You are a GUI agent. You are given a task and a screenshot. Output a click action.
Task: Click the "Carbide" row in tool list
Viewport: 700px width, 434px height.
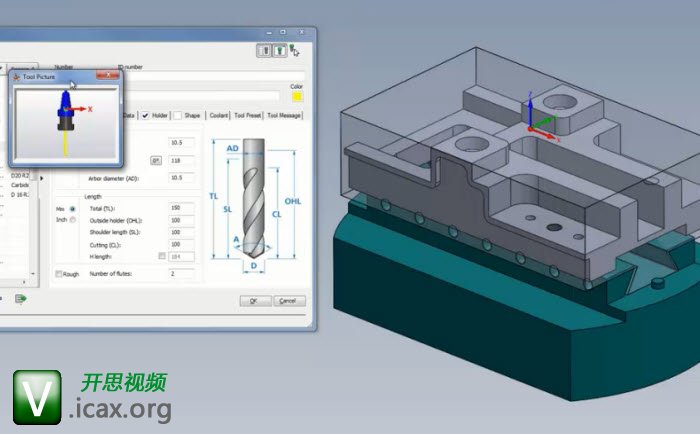(x=20, y=185)
